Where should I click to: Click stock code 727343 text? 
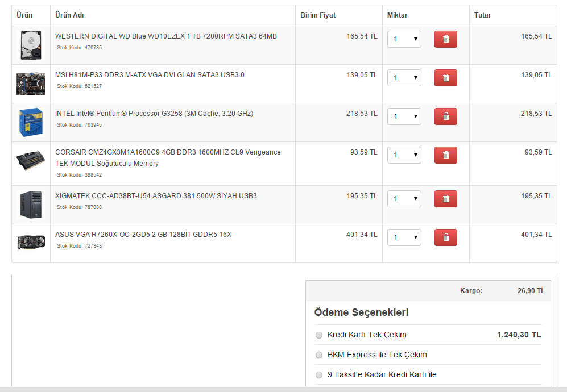tap(79, 246)
